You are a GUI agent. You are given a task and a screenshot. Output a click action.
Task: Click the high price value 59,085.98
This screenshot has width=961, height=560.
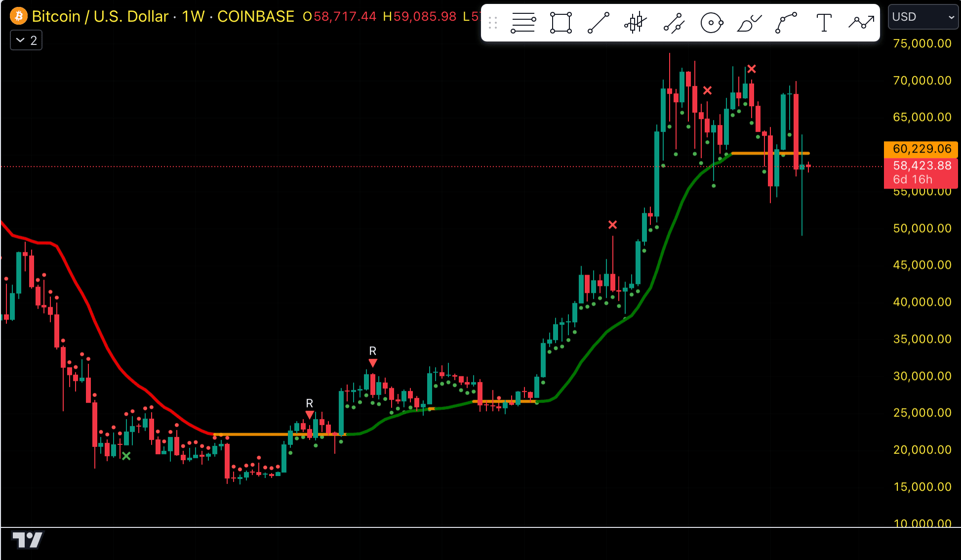click(425, 16)
